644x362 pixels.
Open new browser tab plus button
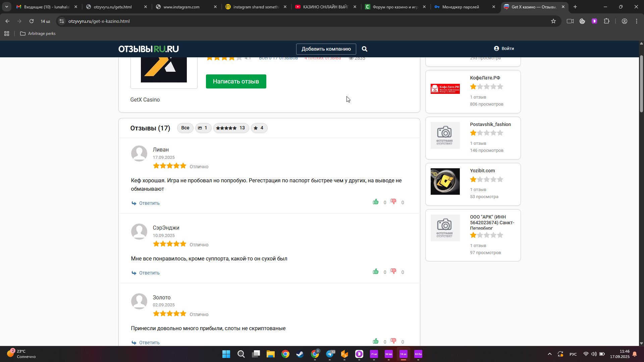click(x=575, y=7)
